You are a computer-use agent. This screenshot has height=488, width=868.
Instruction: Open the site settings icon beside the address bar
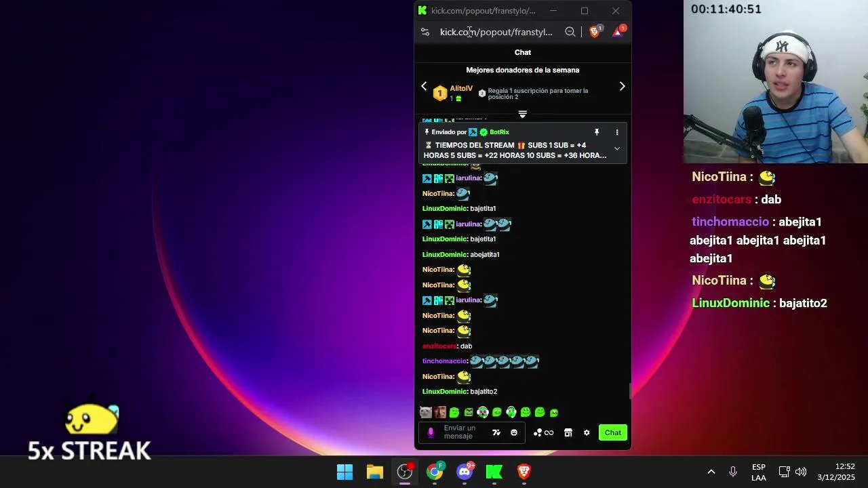pos(425,32)
